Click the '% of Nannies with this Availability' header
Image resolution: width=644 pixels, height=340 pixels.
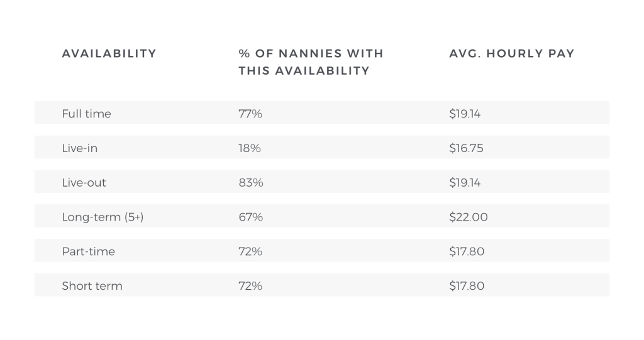pos(311,62)
